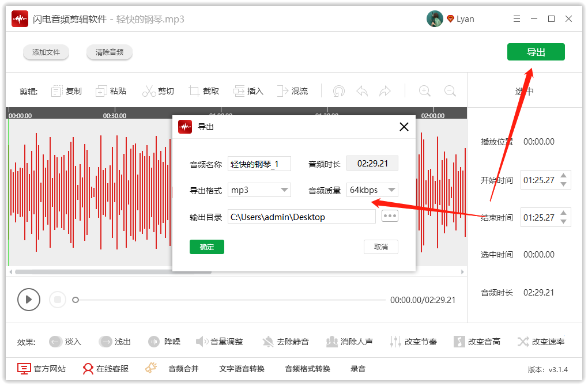Select the 截取 (Trim) tool

203,90
